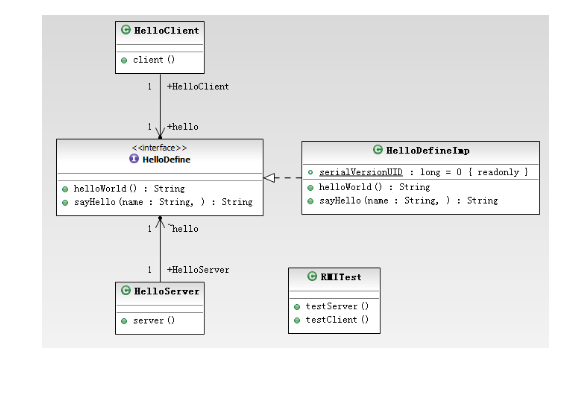Click the green dot next to client()
This screenshot has height=404, width=587.
[x=124, y=60]
